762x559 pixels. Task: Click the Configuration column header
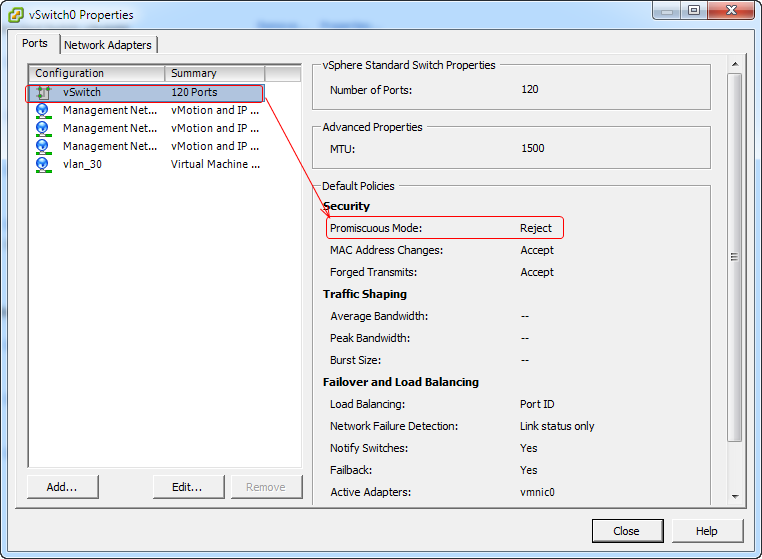(x=97, y=73)
